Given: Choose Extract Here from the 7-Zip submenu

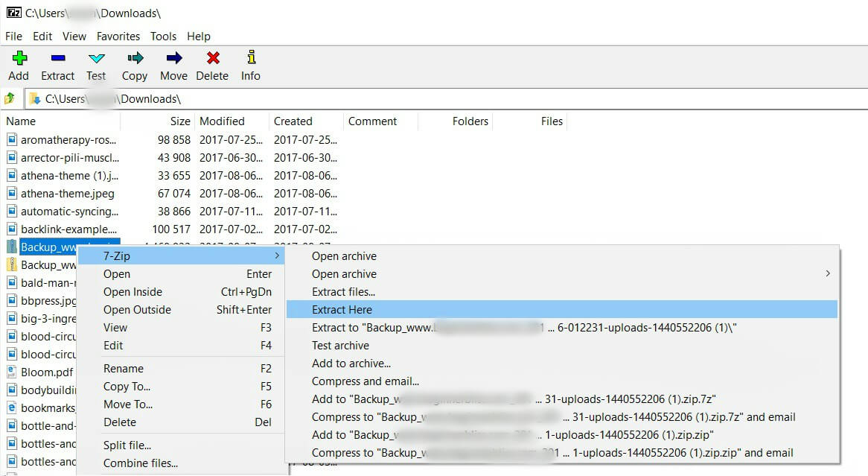Looking at the screenshot, I should click(x=562, y=309).
